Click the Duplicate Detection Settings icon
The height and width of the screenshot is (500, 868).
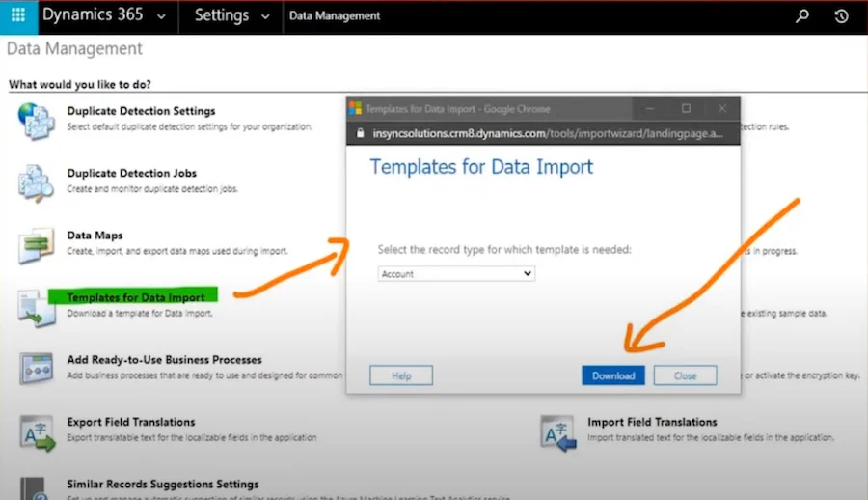36,122
